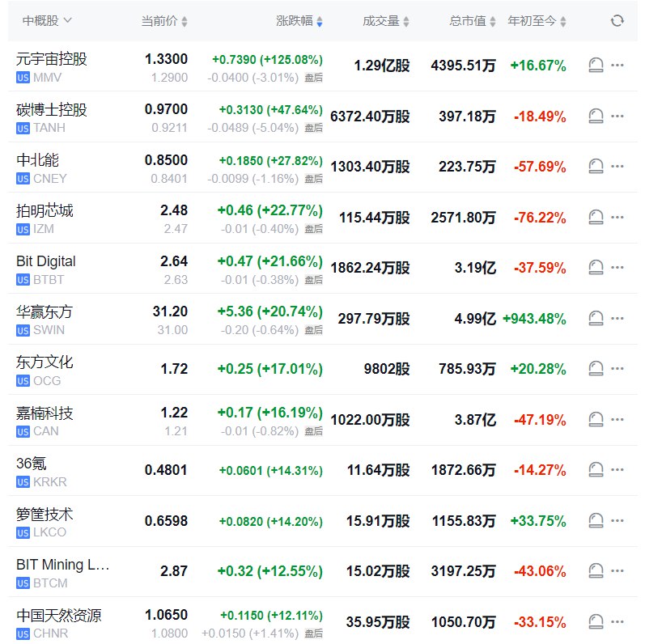Click ticker symbol BTBT
Viewport: 645px width, 644px height.
point(49,280)
